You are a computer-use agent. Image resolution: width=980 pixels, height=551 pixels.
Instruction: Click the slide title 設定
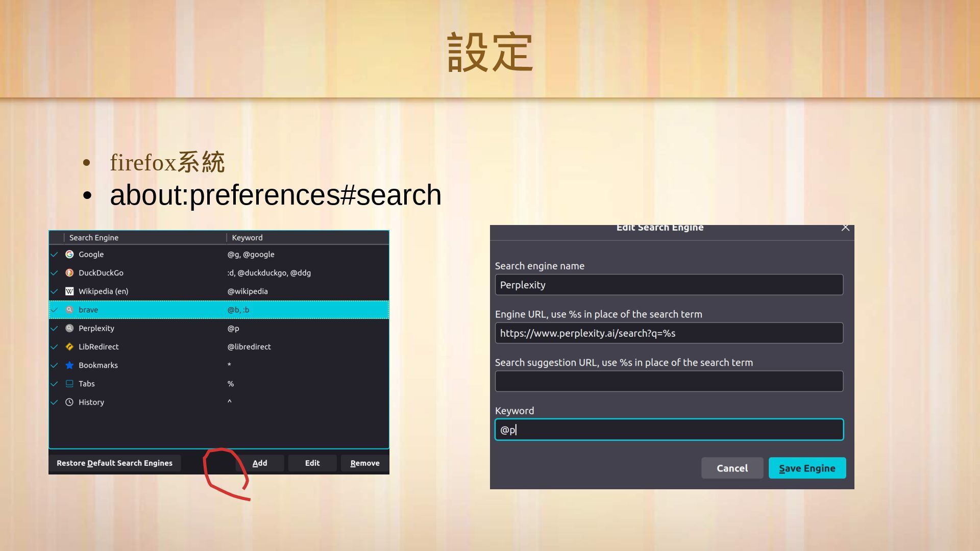click(490, 52)
